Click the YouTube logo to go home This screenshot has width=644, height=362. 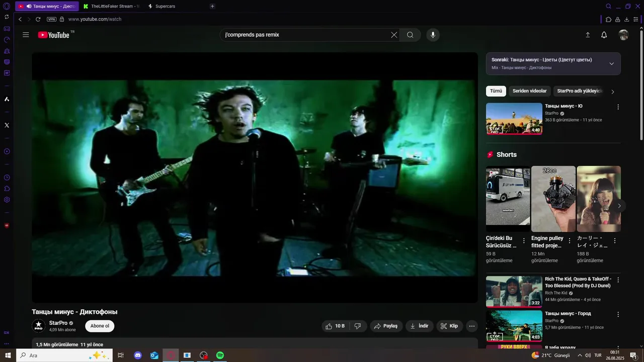pos(53,35)
